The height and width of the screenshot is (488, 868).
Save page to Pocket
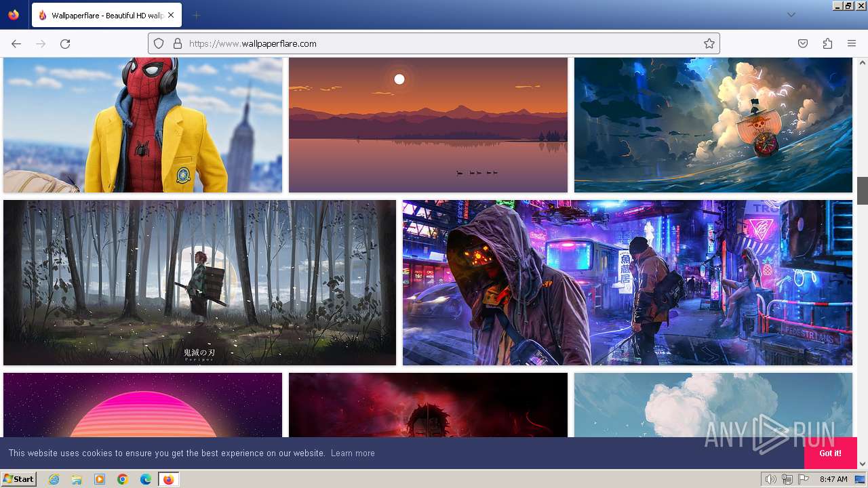point(803,43)
